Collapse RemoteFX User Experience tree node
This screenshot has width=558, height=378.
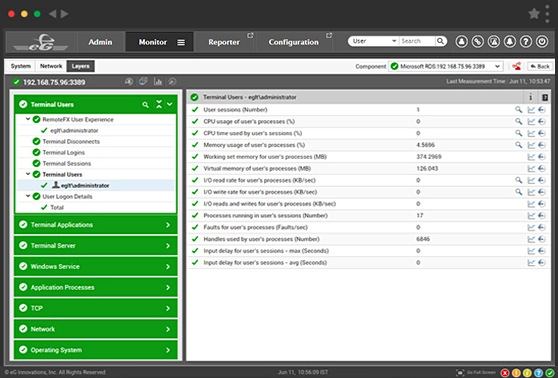tap(28, 119)
